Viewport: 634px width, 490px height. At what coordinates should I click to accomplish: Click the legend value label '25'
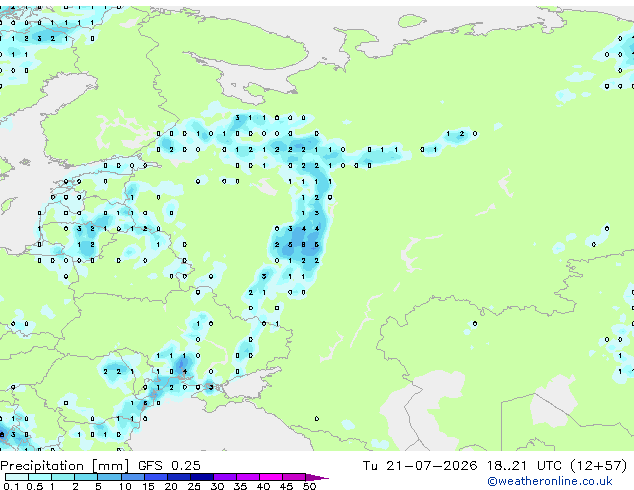click(194, 486)
